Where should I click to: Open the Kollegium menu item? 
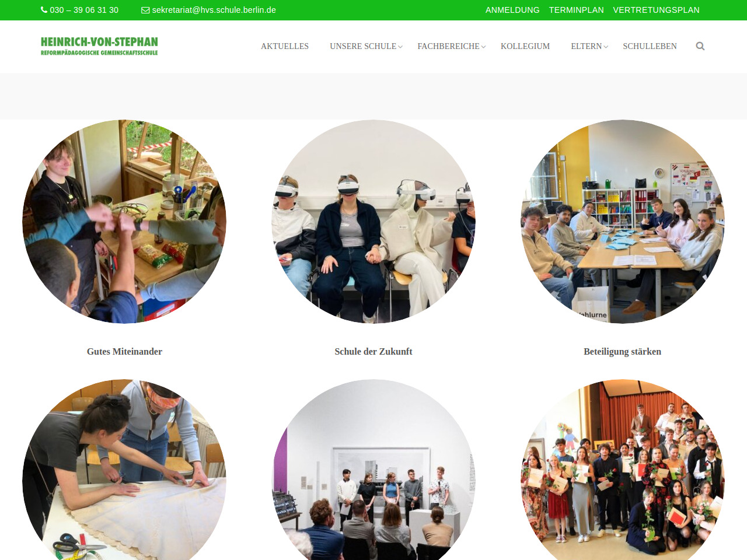(x=525, y=46)
